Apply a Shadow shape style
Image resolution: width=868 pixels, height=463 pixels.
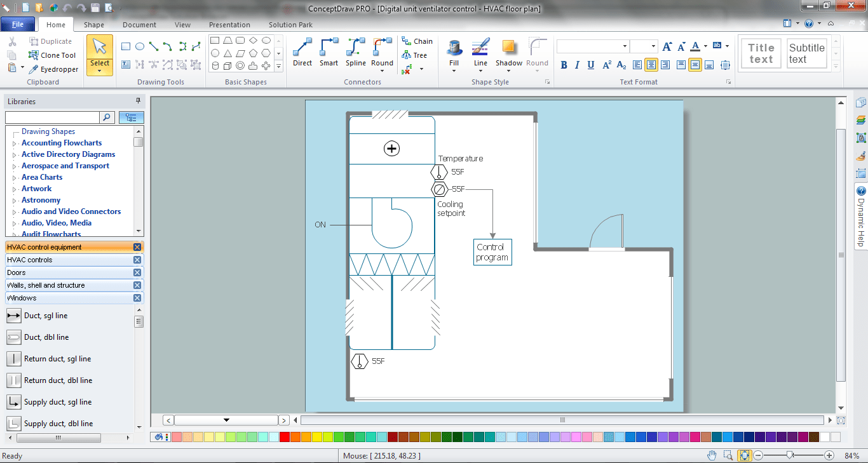(508, 53)
